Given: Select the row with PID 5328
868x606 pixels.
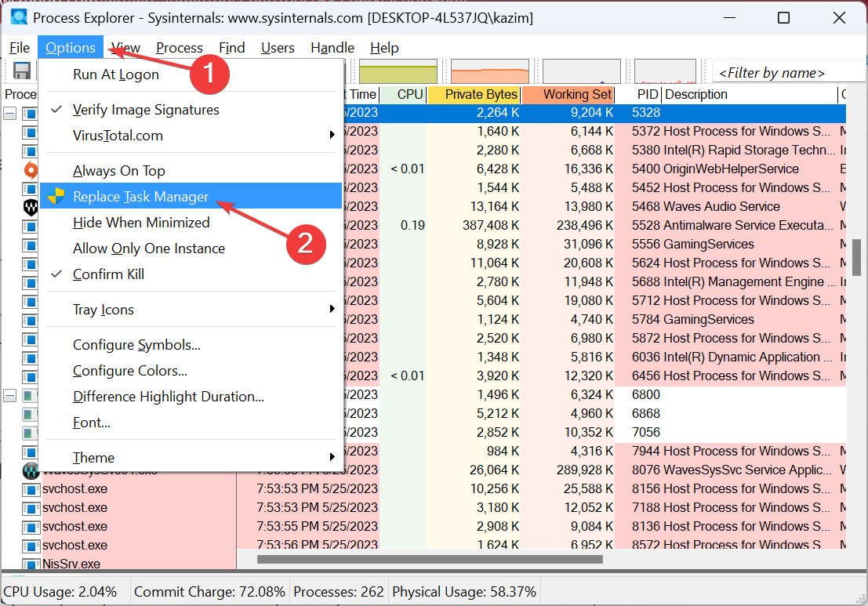Looking at the screenshot, I should (x=595, y=113).
